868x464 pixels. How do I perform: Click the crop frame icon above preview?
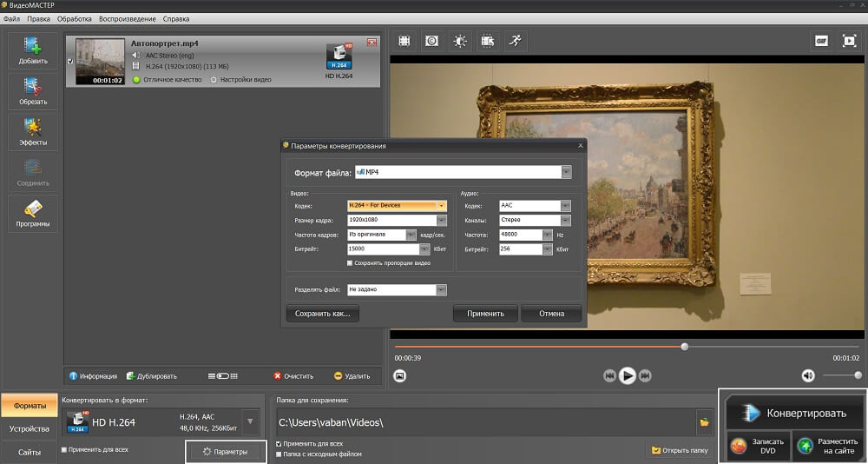tap(404, 41)
